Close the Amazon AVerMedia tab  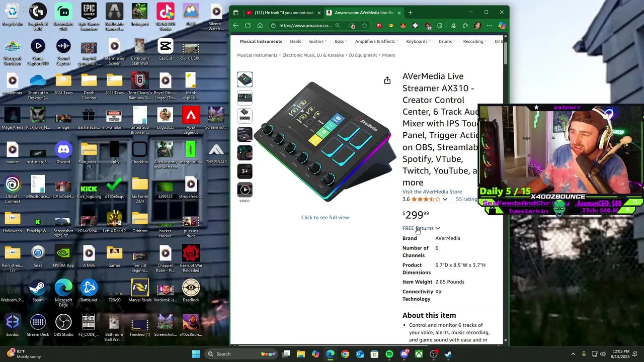click(399, 13)
